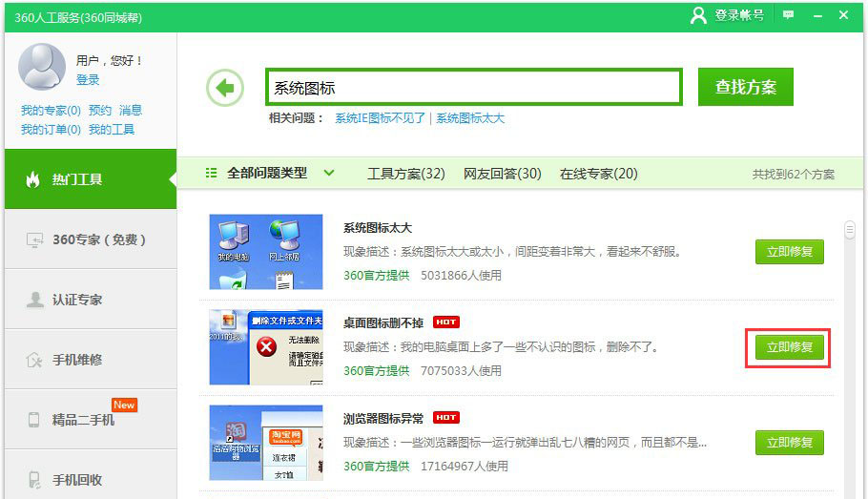This screenshot has width=868, height=499.
Task: Switch to 在线专家(20) tab
Action: (598, 174)
